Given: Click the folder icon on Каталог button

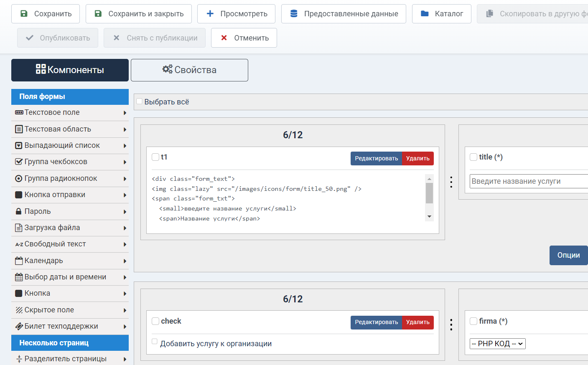Looking at the screenshot, I should click(x=425, y=14).
